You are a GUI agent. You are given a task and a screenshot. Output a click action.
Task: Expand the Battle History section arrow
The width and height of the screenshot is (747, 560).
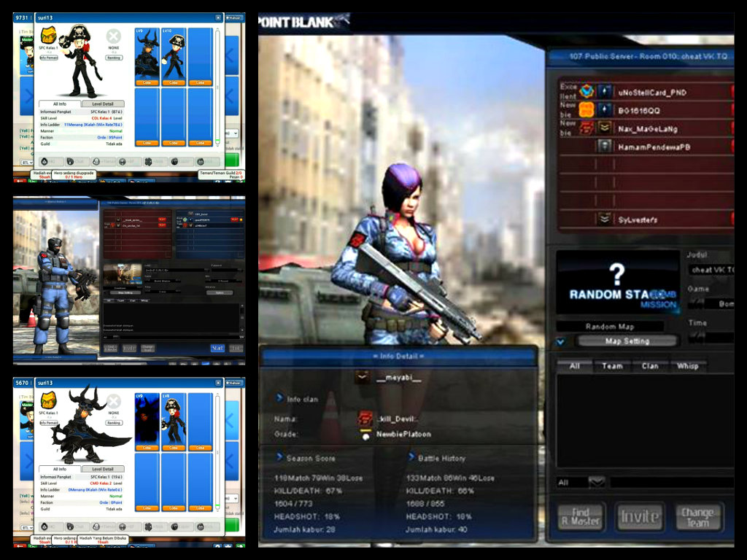[x=411, y=456]
